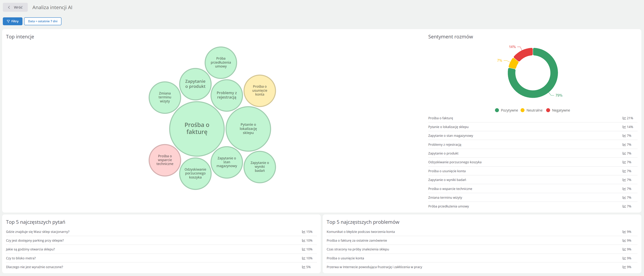Select the yellow Prośba o usunięcie konta bubble
The image size is (644, 276).
point(260,90)
